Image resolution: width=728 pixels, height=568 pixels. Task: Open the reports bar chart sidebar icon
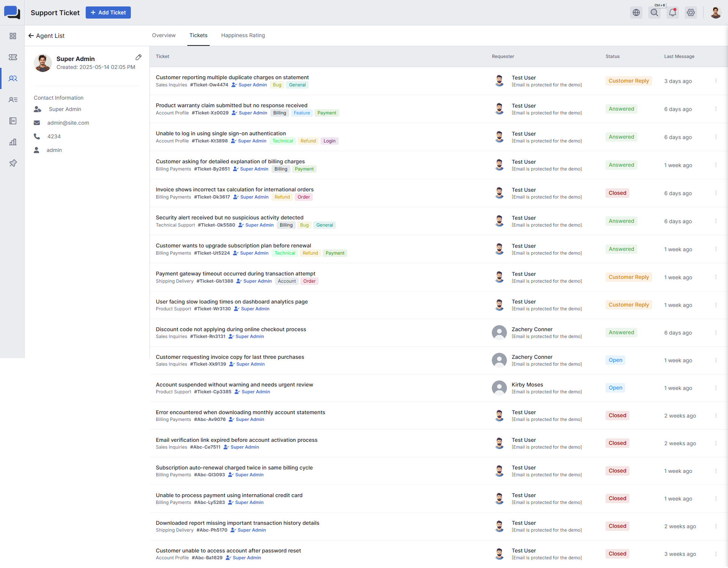tap(13, 142)
